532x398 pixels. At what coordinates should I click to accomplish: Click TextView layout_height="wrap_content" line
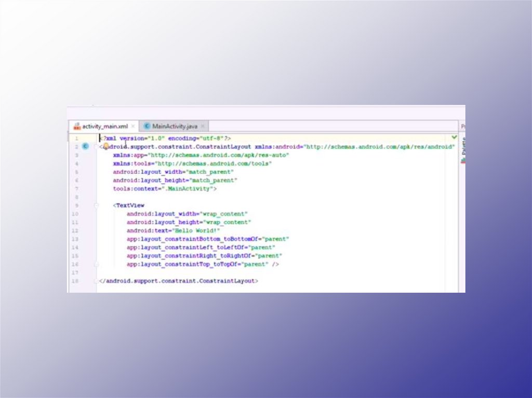click(189, 222)
